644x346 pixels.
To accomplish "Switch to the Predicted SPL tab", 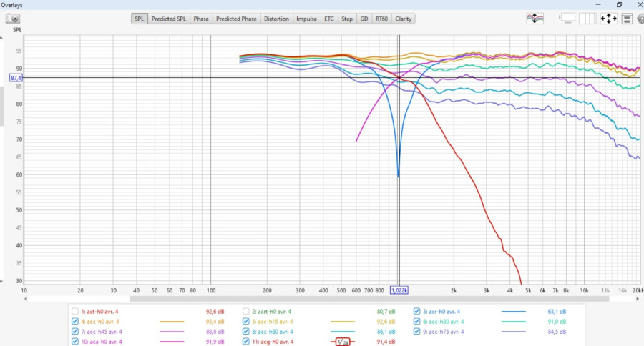I will pyautogui.click(x=169, y=19).
